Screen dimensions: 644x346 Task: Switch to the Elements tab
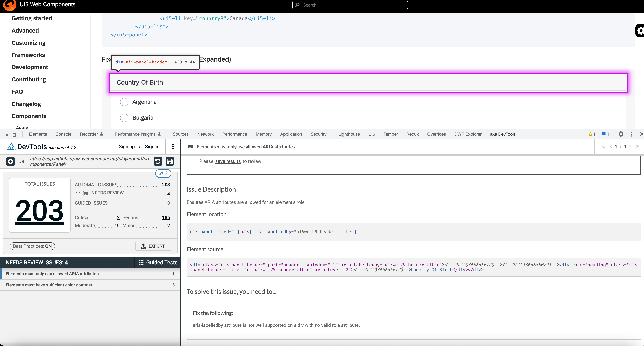coord(38,134)
